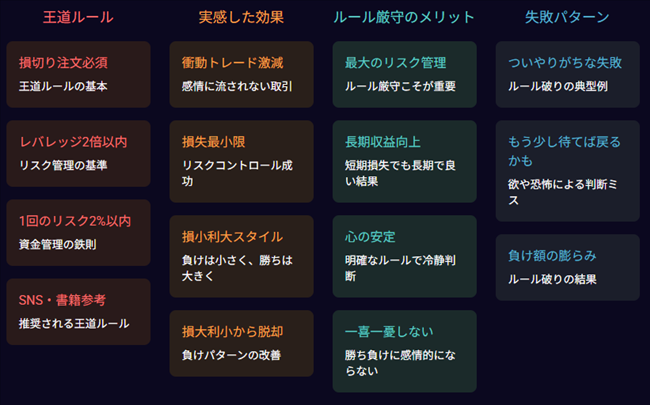Select the 負け額の膨らみ card
This screenshot has width=650, height=405.
(x=567, y=267)
